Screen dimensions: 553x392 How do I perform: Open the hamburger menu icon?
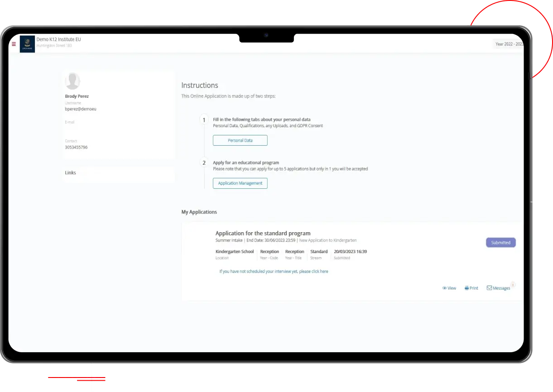(14, 44)
